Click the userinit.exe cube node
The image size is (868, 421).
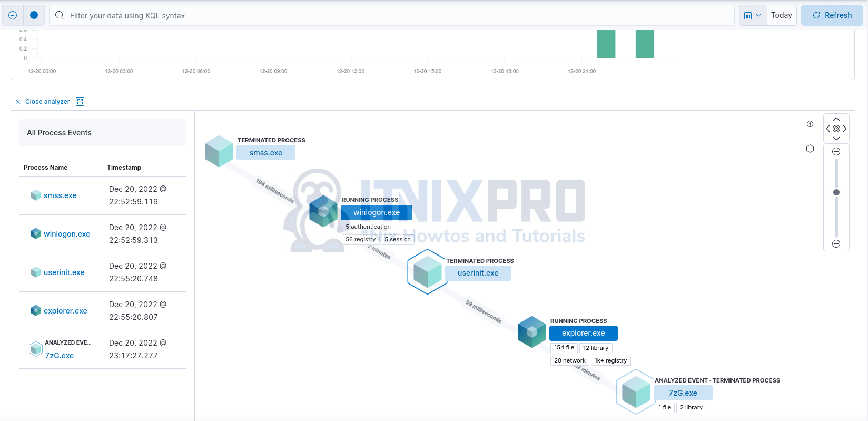click(427, 272)
